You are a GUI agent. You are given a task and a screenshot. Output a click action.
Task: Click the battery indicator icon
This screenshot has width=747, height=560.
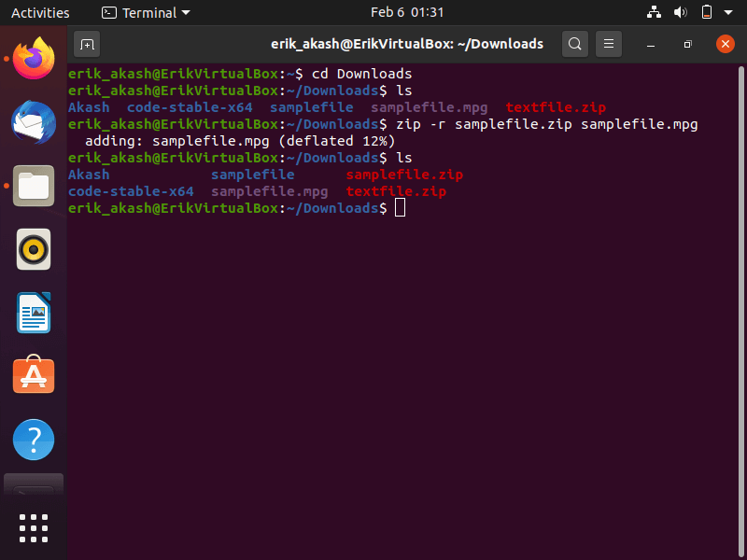click(x=707, y=12)
